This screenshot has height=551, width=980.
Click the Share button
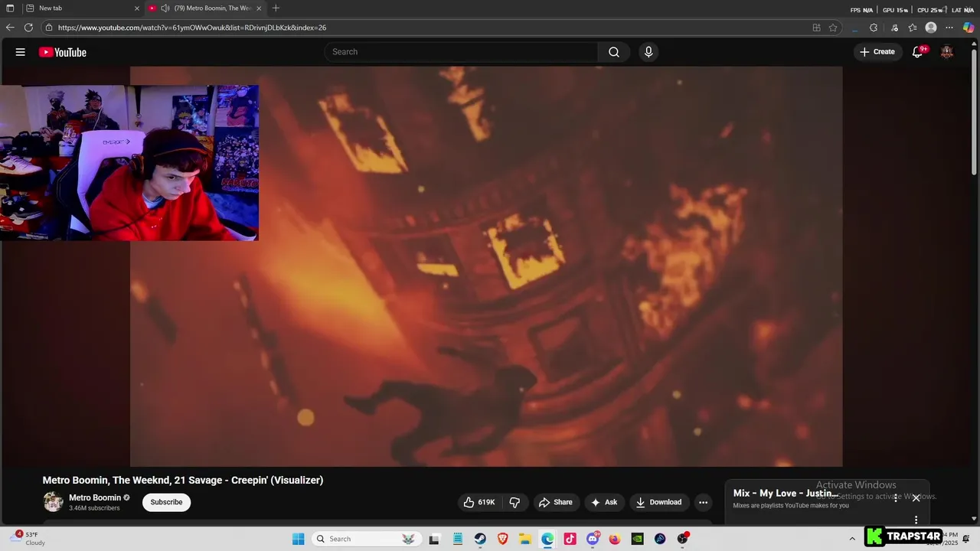[556, 502]
